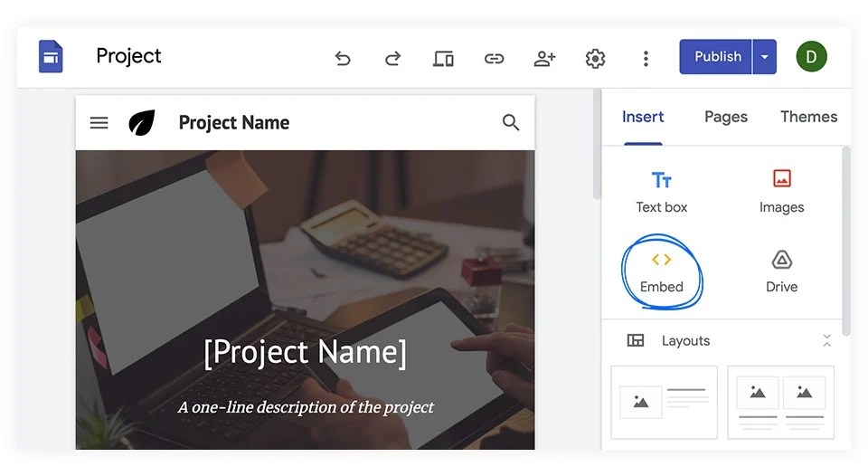
Task: Insert from Drive
Action: point(781,272)
